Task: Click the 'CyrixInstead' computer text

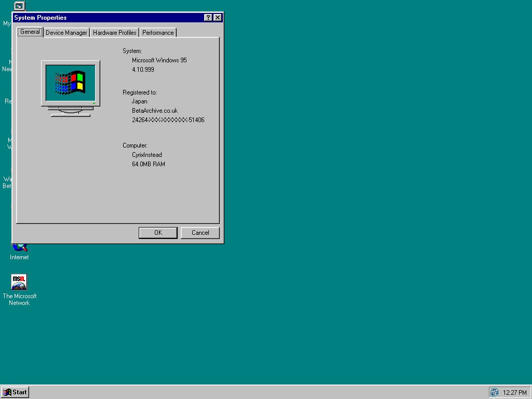Action: [x=147, y=155]
